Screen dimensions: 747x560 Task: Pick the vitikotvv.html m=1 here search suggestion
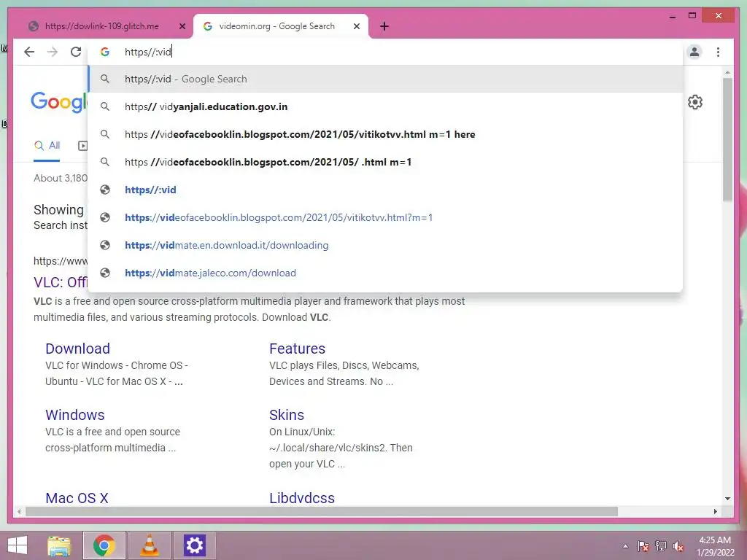point(385,134)
